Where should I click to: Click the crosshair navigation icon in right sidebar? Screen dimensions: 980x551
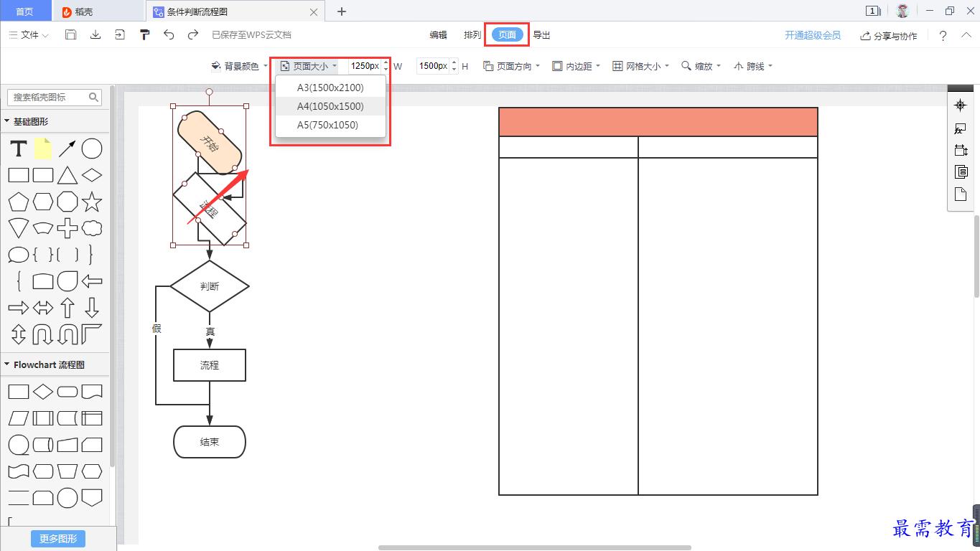(x=960, y=105)
